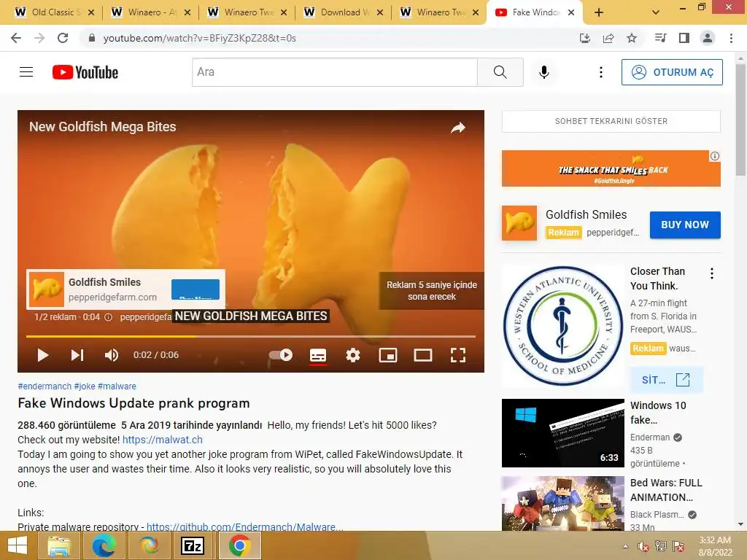
Task: Start voice search with the microphone
Action: pyautogui.click(x=544, y=72)
